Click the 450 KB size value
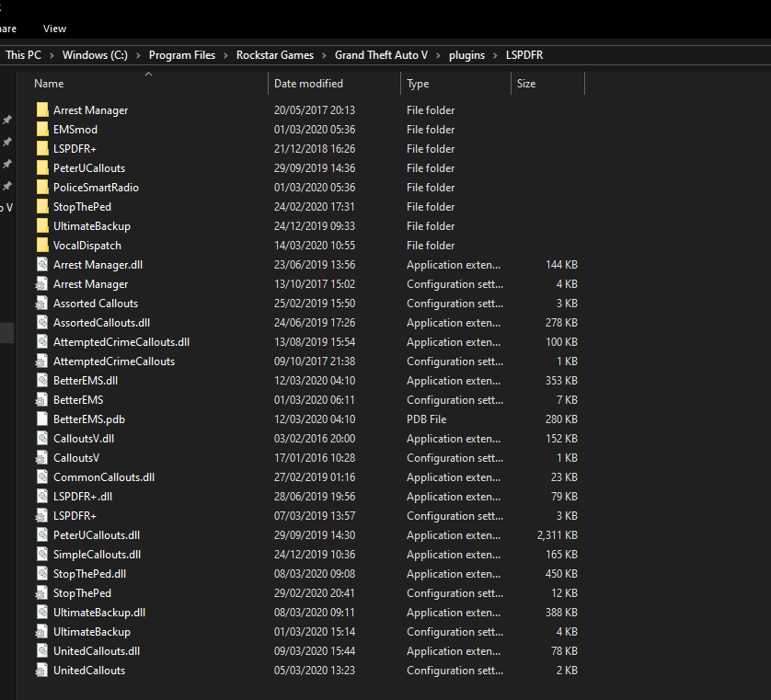Viewport: 771px width, 700px height. 561,574
